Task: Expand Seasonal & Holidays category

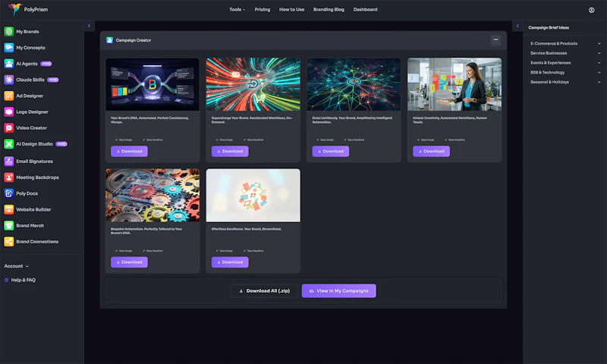Action: 565,82
